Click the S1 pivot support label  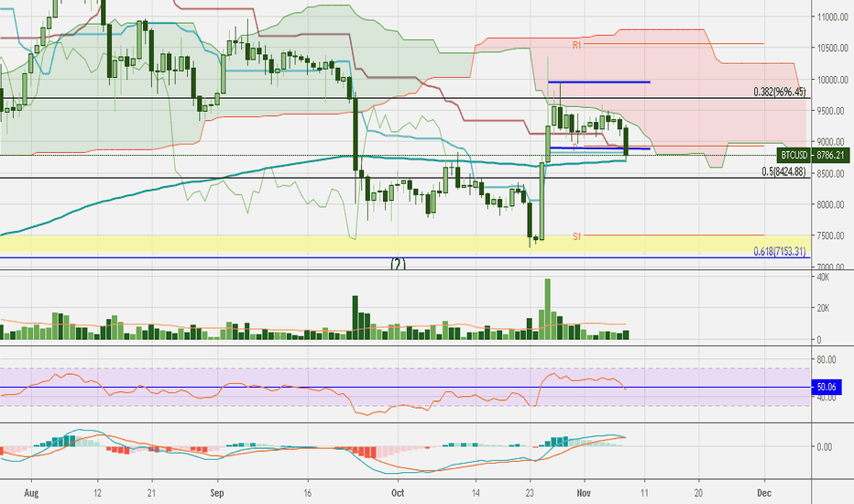click(x=576, y=236)
